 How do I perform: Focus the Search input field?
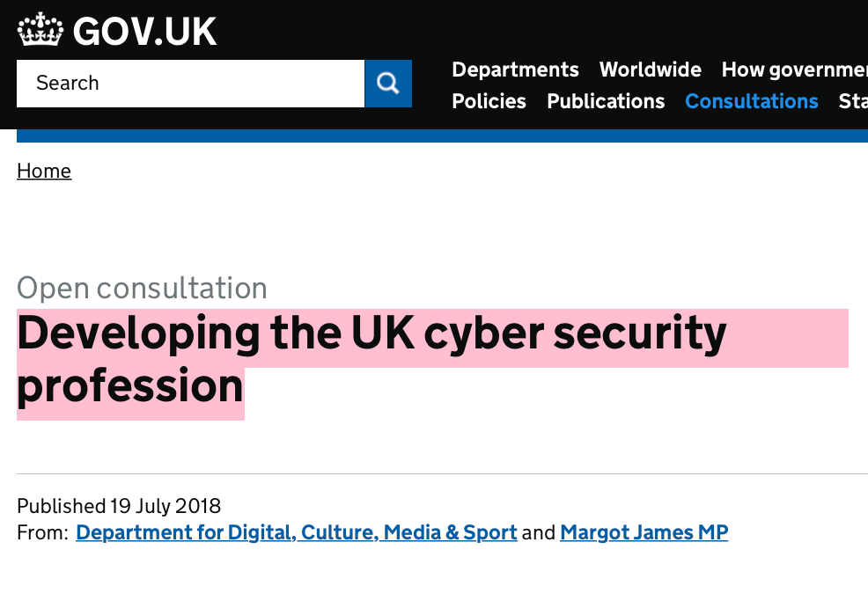(190, 84)
